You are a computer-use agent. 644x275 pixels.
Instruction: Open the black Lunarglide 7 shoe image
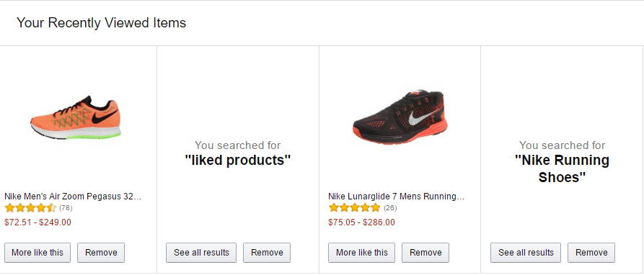[400, 117]
